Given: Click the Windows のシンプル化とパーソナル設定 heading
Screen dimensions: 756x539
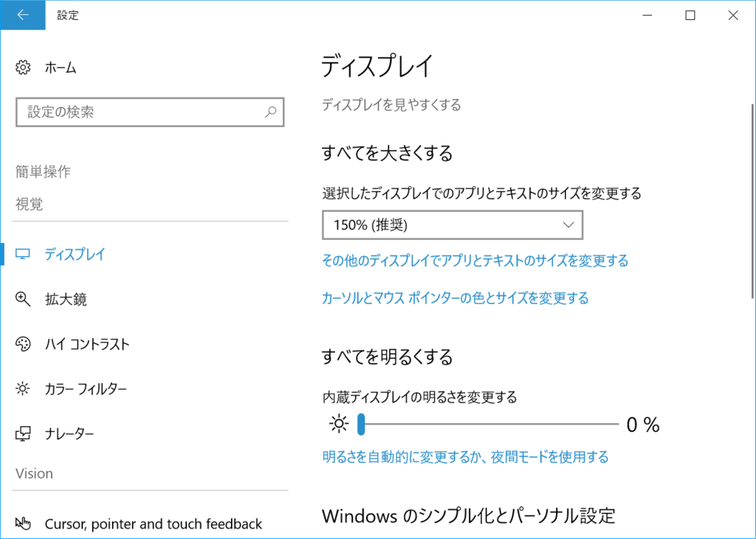Looking at the screenshot, I should point(468,516).
